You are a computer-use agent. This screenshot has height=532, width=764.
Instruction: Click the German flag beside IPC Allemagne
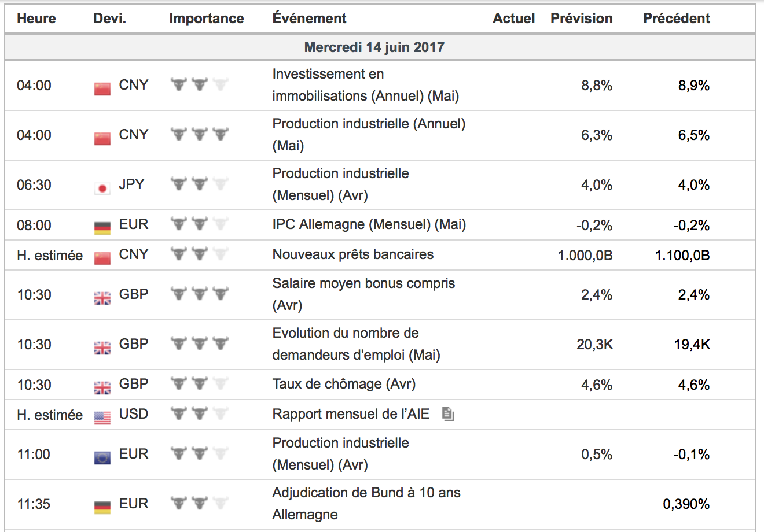[x=102, y=227]
